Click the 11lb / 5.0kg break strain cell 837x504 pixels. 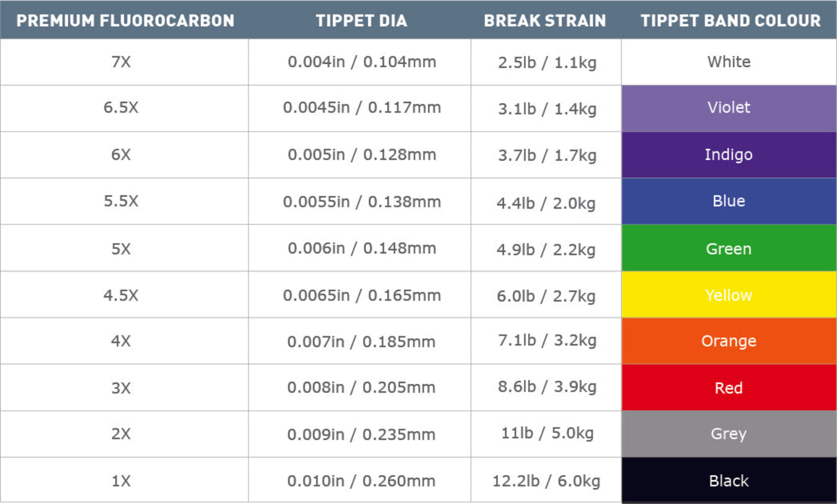point(547,433)
